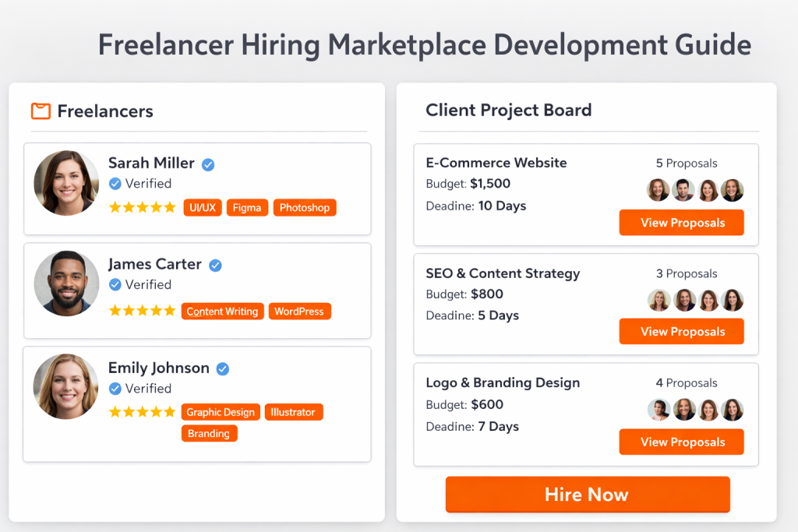Screen dimensions: 798x532
Task: Click the small checkmark beside Verified under Sarah Miller
Action: [x=115, y=184]
